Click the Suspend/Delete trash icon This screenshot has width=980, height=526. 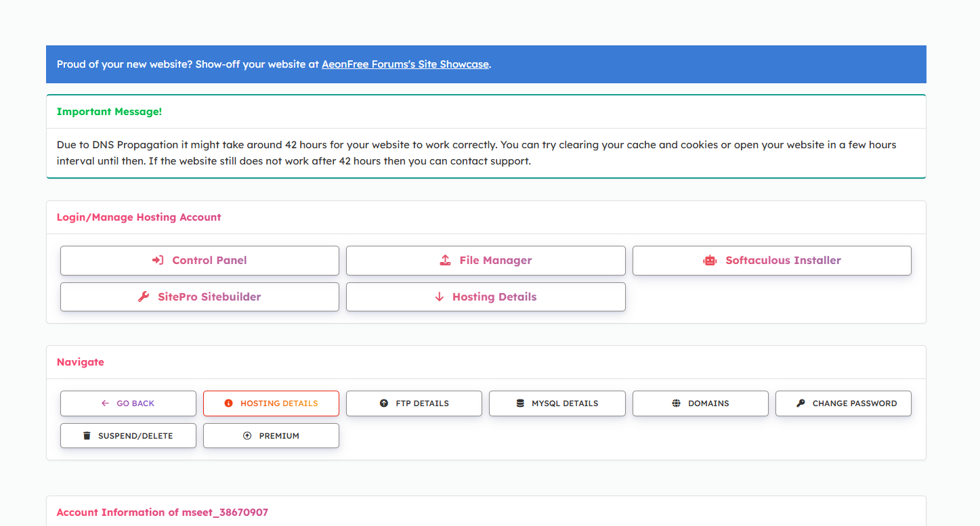tap(87, 435)
